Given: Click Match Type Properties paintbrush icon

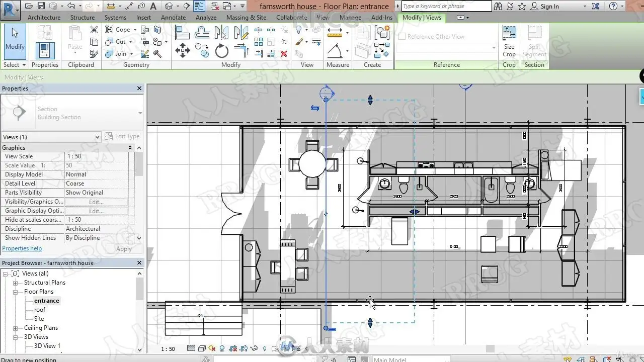Looking at the screenshot, I should coord(94,54).
